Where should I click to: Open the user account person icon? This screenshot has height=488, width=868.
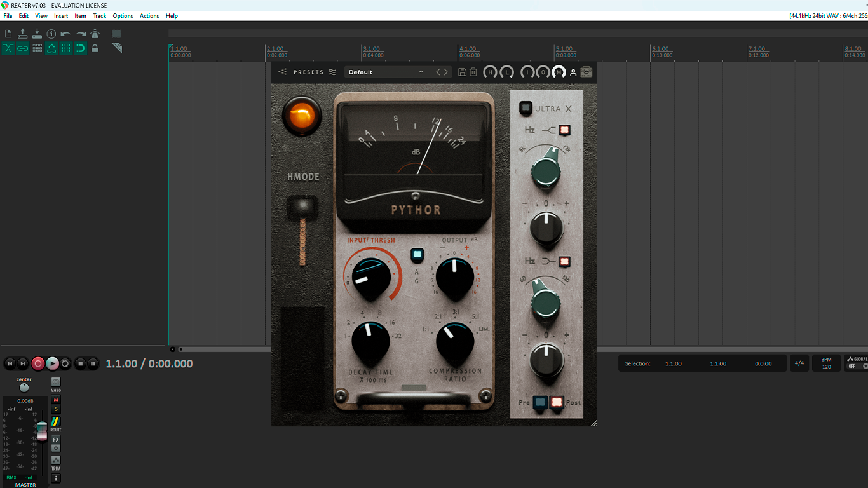[x=573, y=72]
